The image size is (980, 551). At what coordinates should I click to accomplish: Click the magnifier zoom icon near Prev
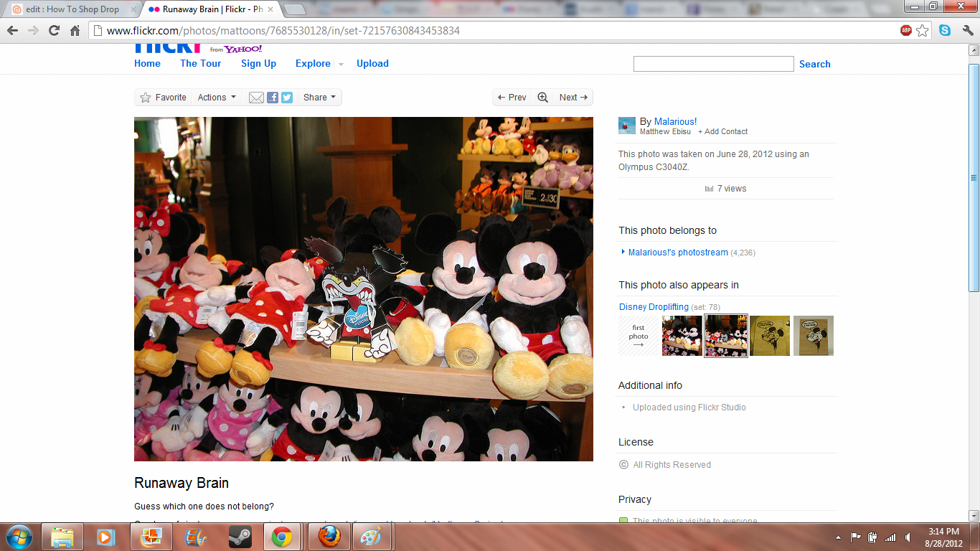coord(542,98)
